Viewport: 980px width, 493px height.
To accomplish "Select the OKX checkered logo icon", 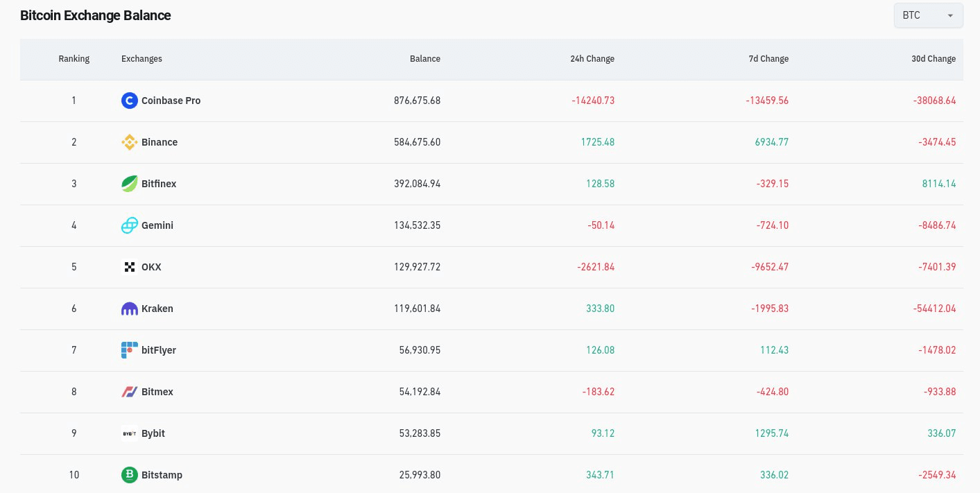I will (x=130, y=267).
